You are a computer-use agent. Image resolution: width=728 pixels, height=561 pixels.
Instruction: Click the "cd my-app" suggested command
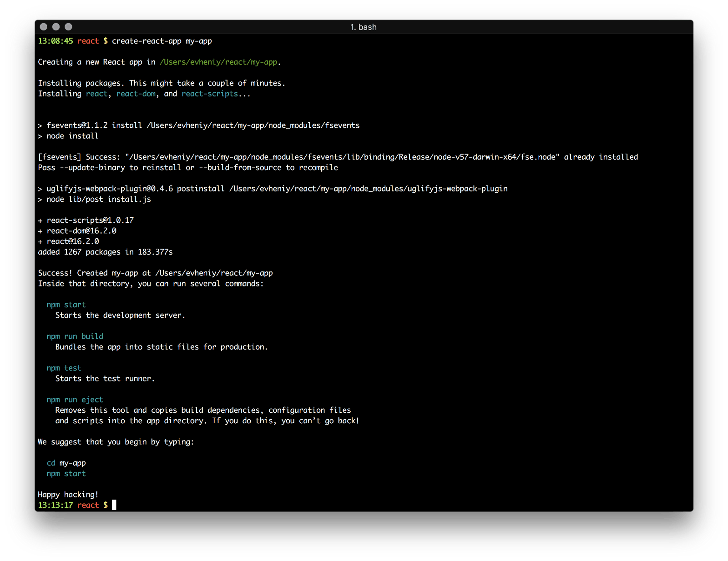click(x=66, y=463)
